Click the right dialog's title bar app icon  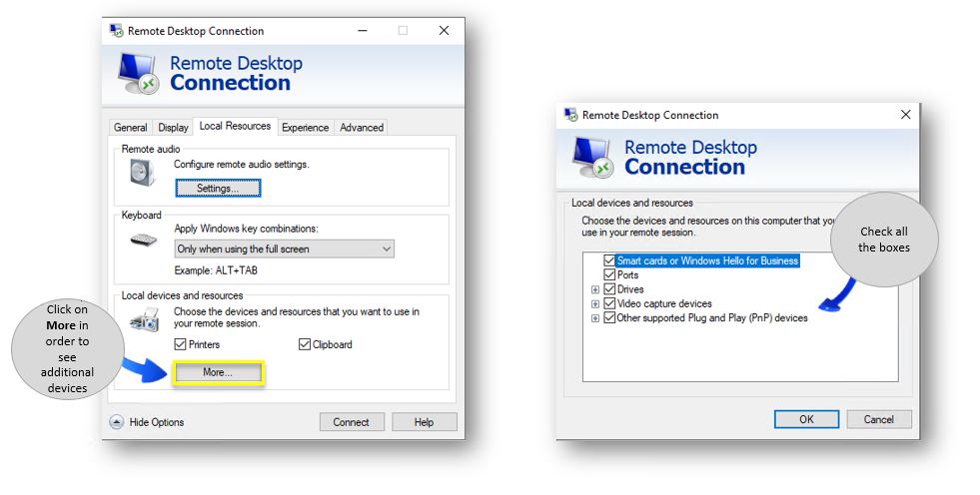[570, 115]
